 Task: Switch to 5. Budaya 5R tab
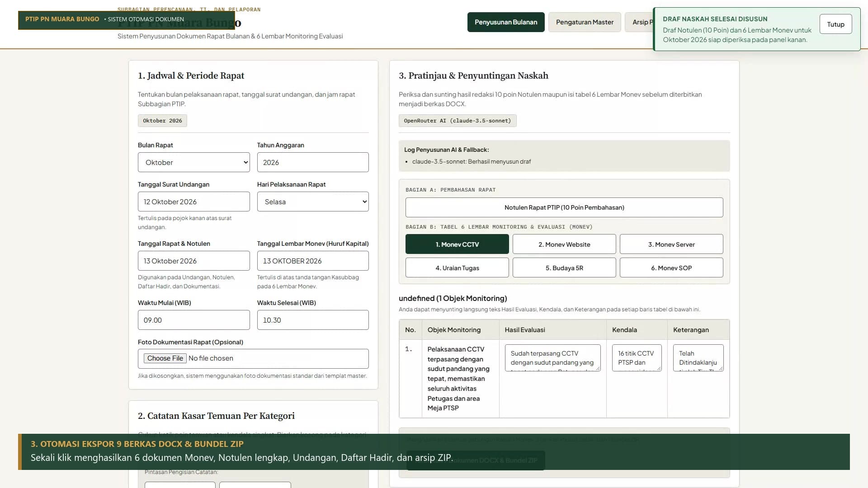[x=564, y=267]
